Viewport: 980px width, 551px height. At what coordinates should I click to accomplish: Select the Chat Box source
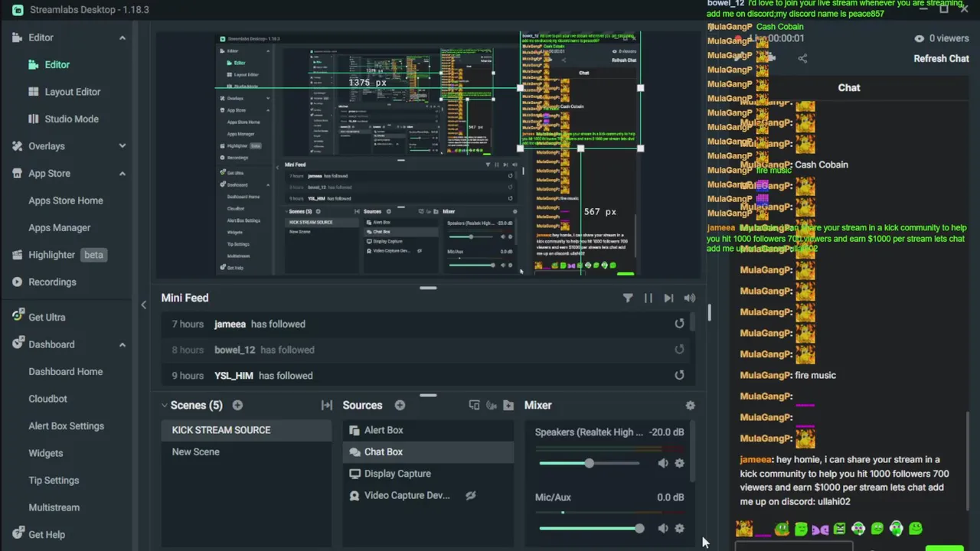[428, 452]
